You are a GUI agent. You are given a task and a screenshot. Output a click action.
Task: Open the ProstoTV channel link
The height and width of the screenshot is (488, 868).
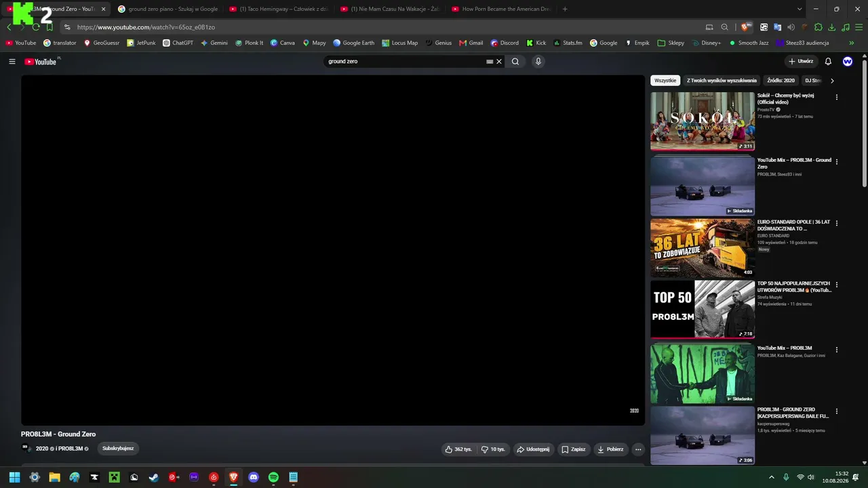click(x=766, y=110)
